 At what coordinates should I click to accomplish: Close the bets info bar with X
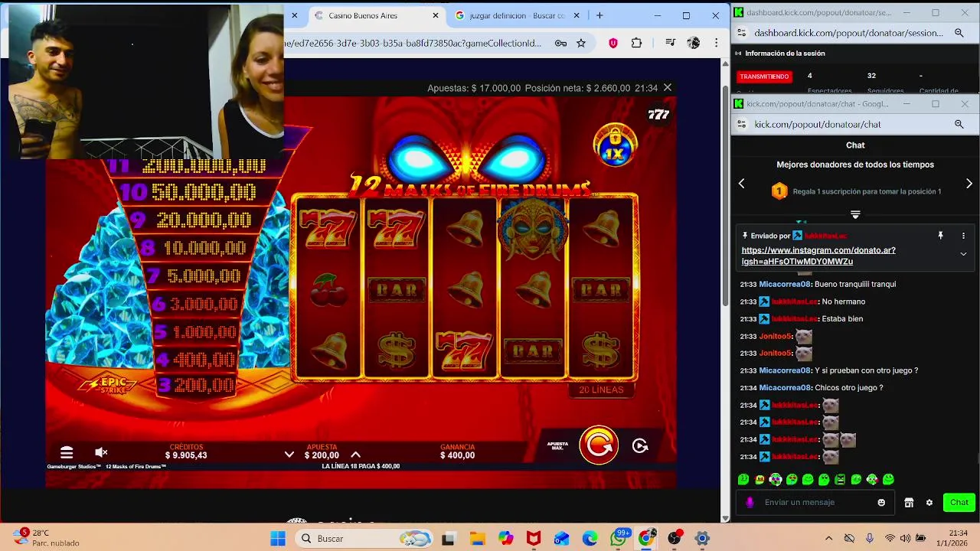click(x=668, y=88)
